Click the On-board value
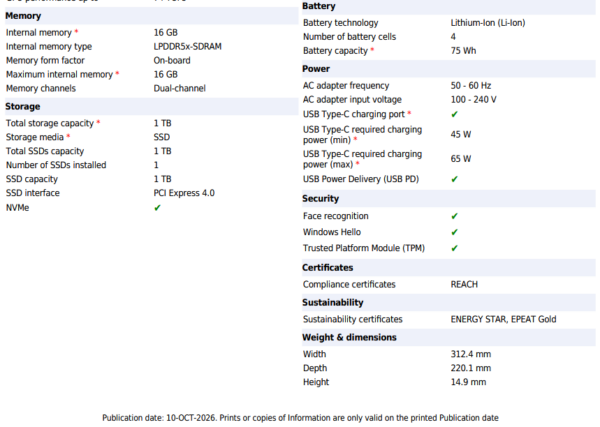The height and width of the screenshot is (427, 600). [172, 60]
